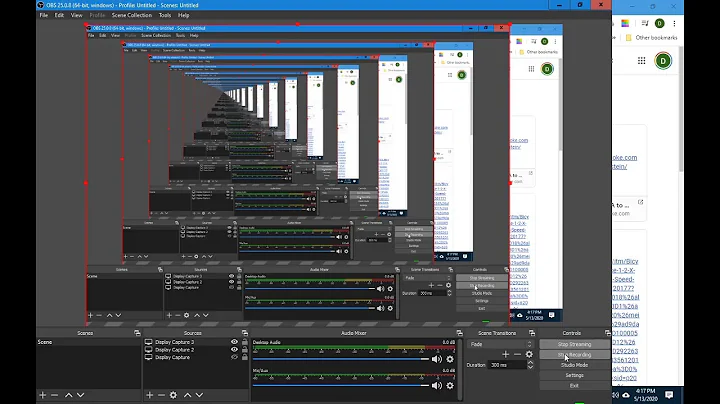The width and height of the screenshot is (720, 404).
Task: Open the Edit menu
Action: (x=59, y=15)
